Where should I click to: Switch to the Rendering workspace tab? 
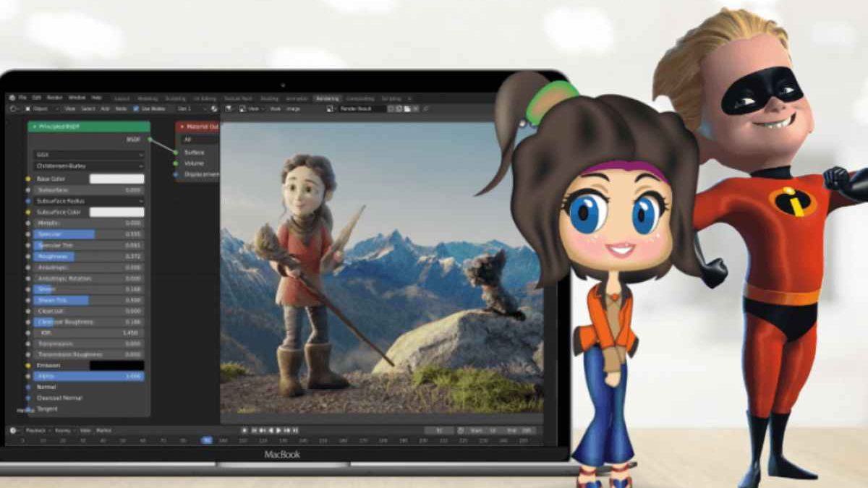(328, 98)
